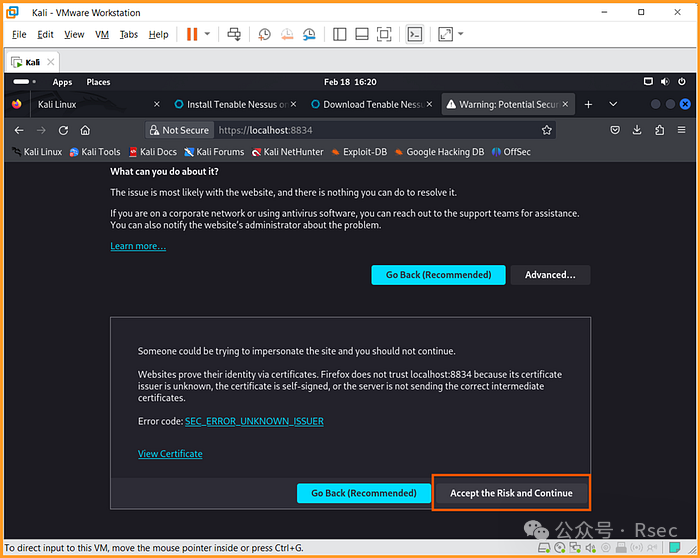Click Firefox reload page icon

pyautogui.click(x=63, y=130)
